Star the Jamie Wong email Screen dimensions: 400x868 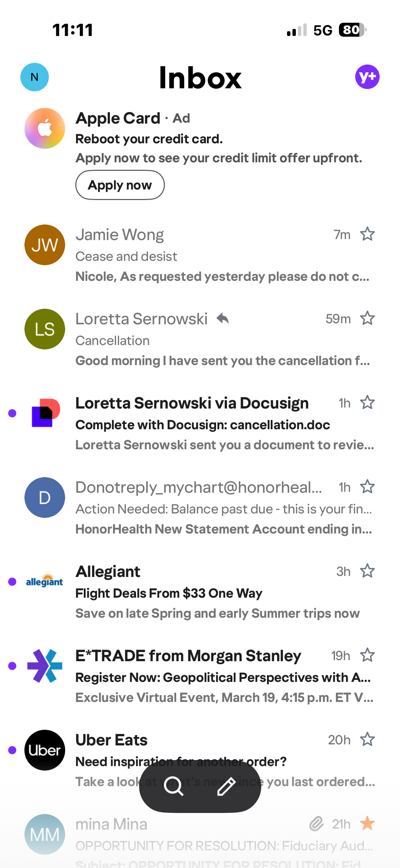(x=367, y=234)
